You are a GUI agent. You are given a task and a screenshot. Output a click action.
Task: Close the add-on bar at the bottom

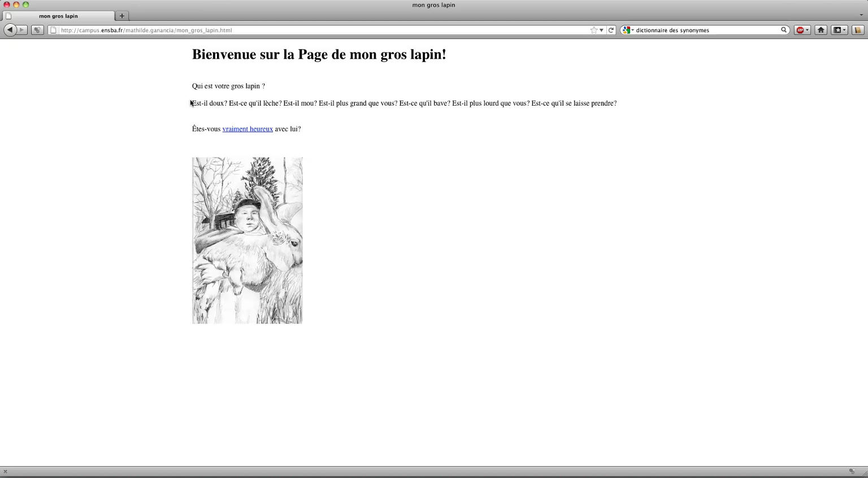click(x=5, y=472)
